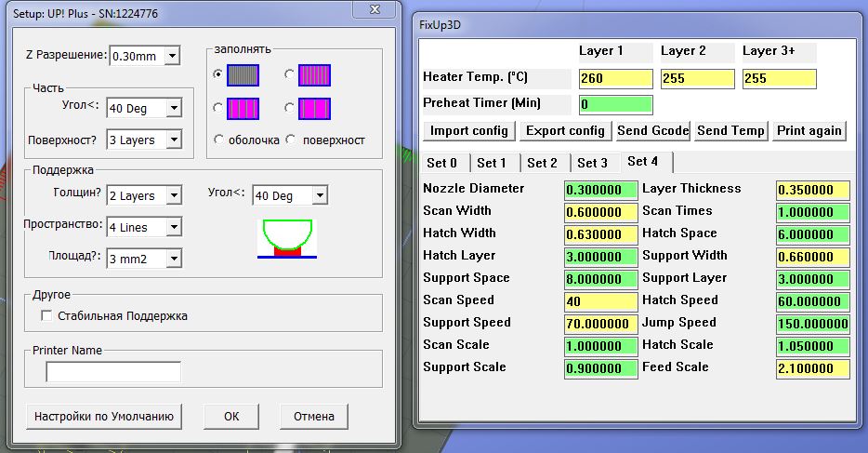The width and height of the screenshot is (868, 453).
Task: Click the Support Layer value field
Action: [x=813, y=279]
